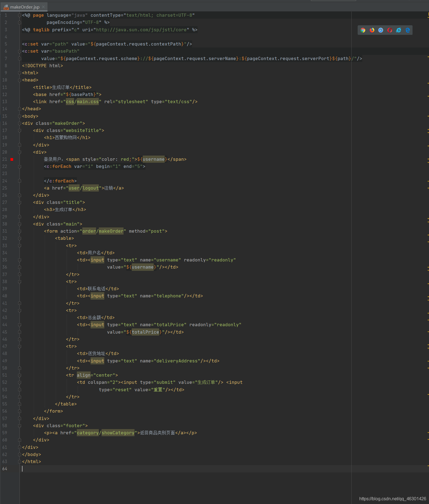Click the deliveryAddress name attribute value
Image resolution: width=429 pixels, height=504 pixels.
[x=177, y=361]
